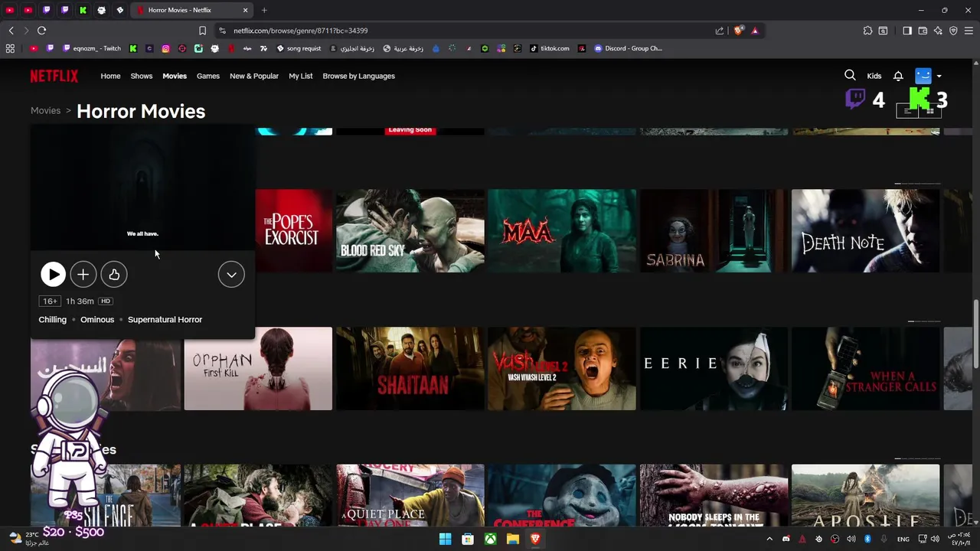Open Orphan First Kill thumbnail
The image size is (980, 551).
click(258, 368)
